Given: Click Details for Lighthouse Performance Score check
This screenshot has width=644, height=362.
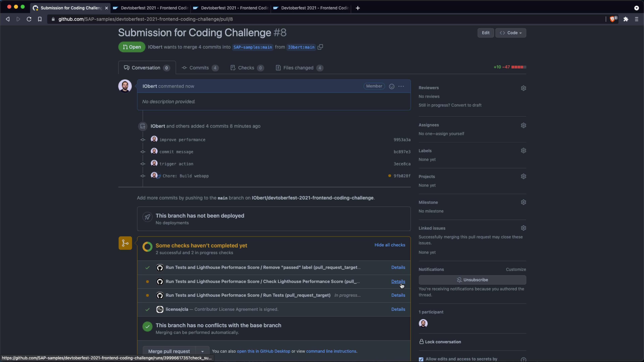Looking at the screenshot, I should [x=398, y=281].
